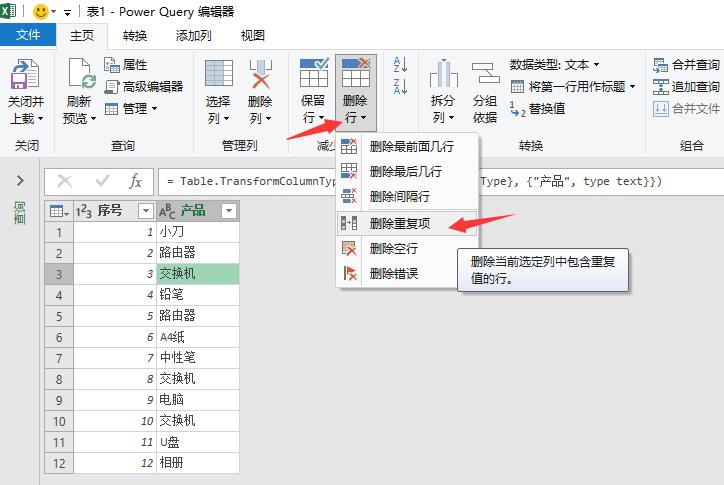The image size is (724, 485).
Task: Click the 路由器 cell in row 5
Action: pos(198,316)
